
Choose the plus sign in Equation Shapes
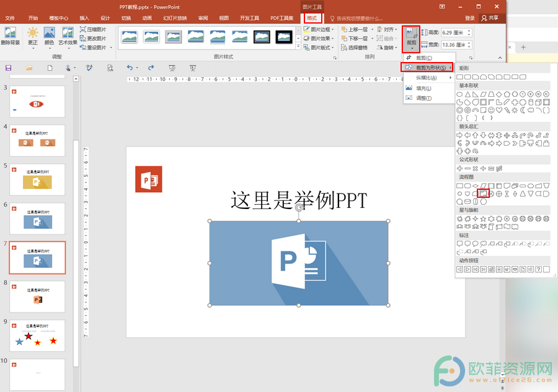[x=459, y=169]
